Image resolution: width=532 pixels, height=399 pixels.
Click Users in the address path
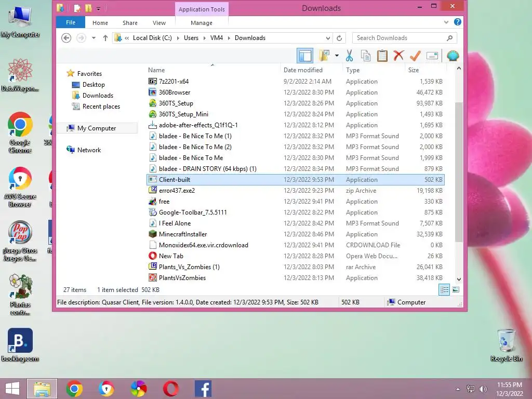coord(191,38)
